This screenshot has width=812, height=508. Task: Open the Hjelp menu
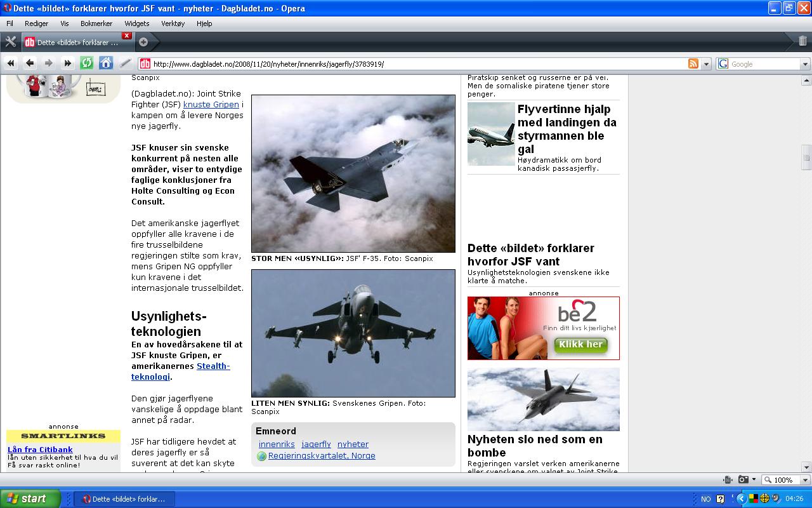tap(204, 23)
